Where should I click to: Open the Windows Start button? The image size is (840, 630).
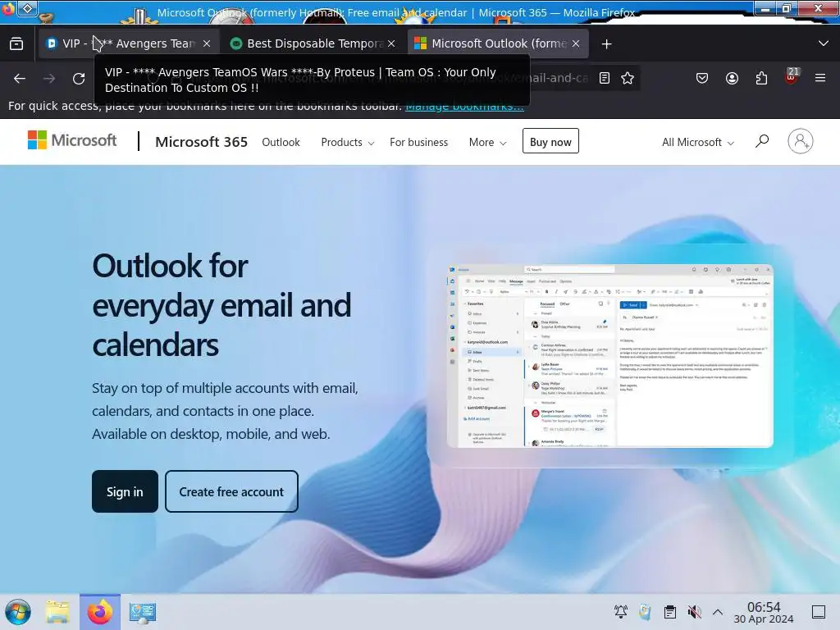click(x=18, y=612)
